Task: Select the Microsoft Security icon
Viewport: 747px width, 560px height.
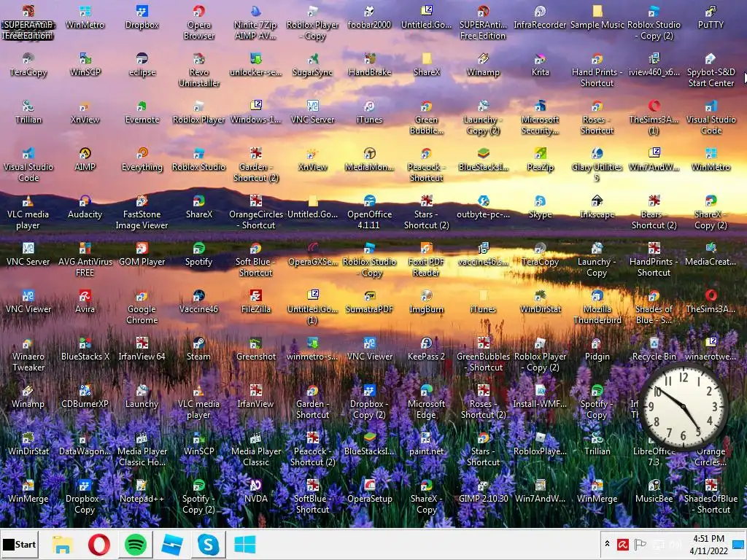Action: (540, 117)
